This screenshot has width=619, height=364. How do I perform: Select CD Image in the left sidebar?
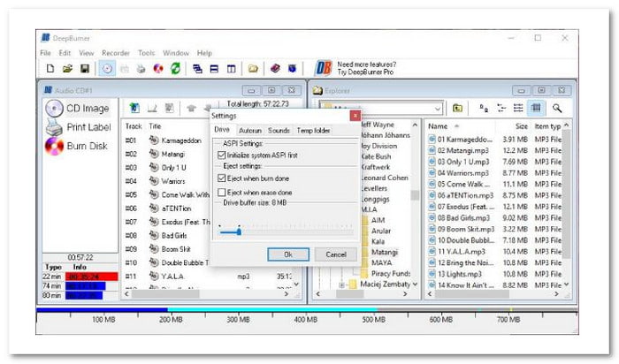pyautogui.click(x=78, y=108)
